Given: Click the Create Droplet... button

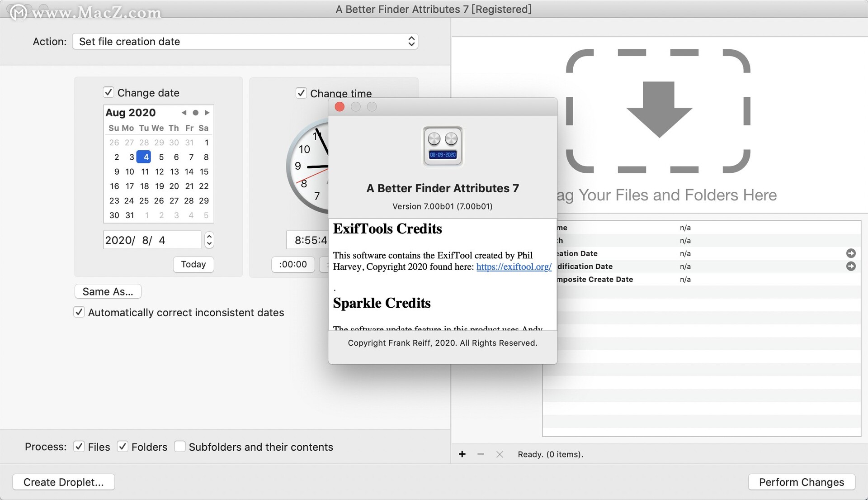Looking at the screenshot, I should tap(64, 482).
